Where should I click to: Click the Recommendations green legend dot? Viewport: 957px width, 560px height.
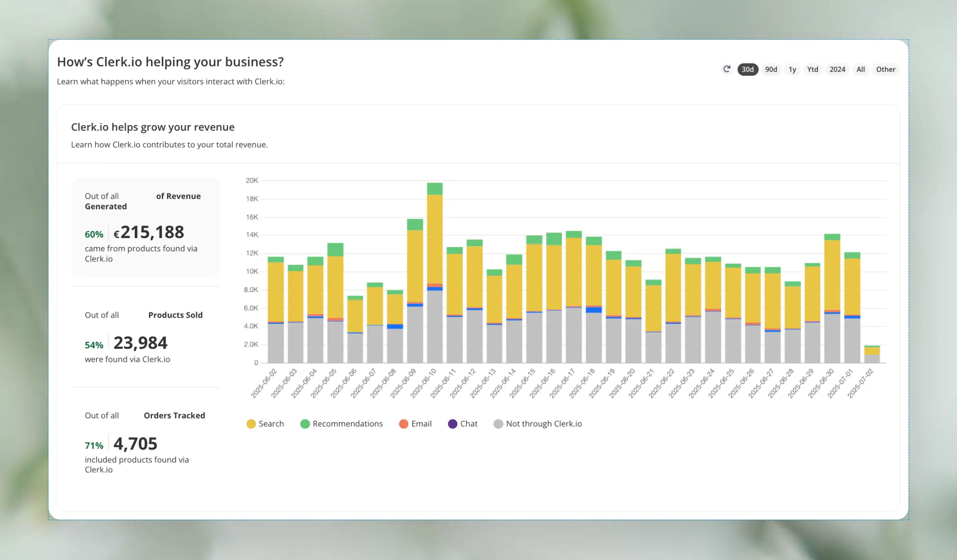(x=305, y=424)
